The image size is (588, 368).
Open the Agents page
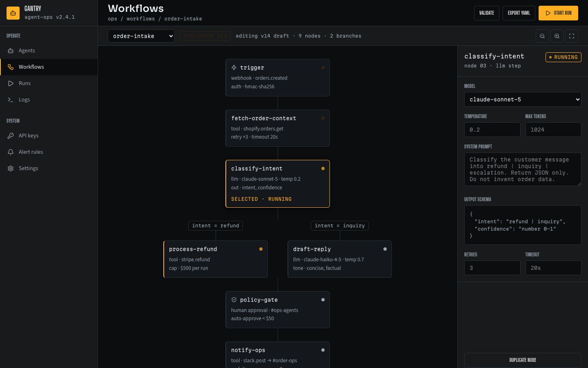(49, 51)
